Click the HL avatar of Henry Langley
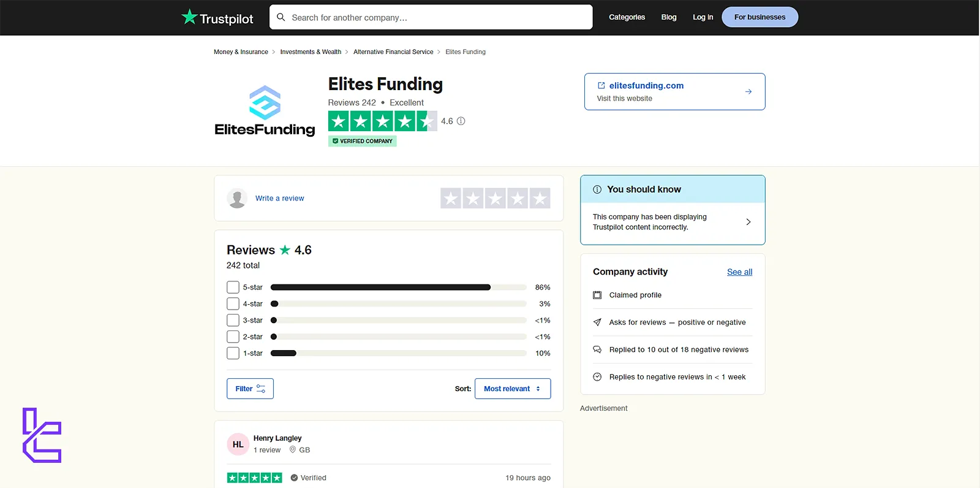Screen dimensions: 980x488 238,444
